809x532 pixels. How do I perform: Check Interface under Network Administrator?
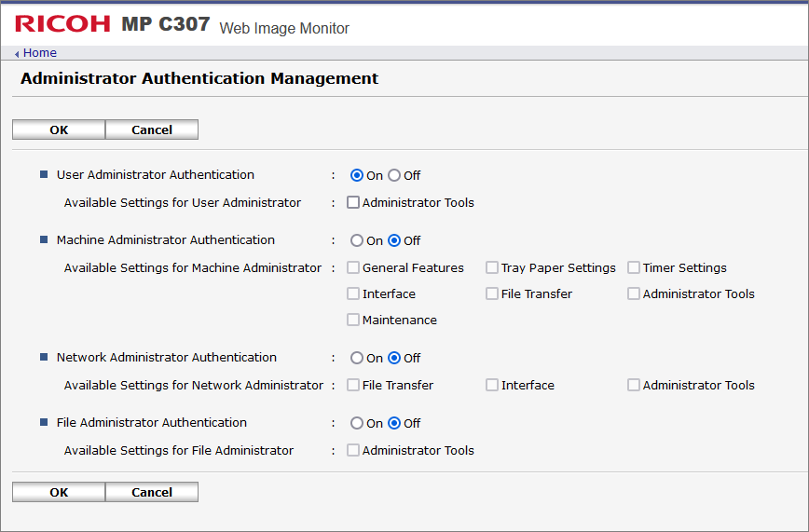coord(492,385)
